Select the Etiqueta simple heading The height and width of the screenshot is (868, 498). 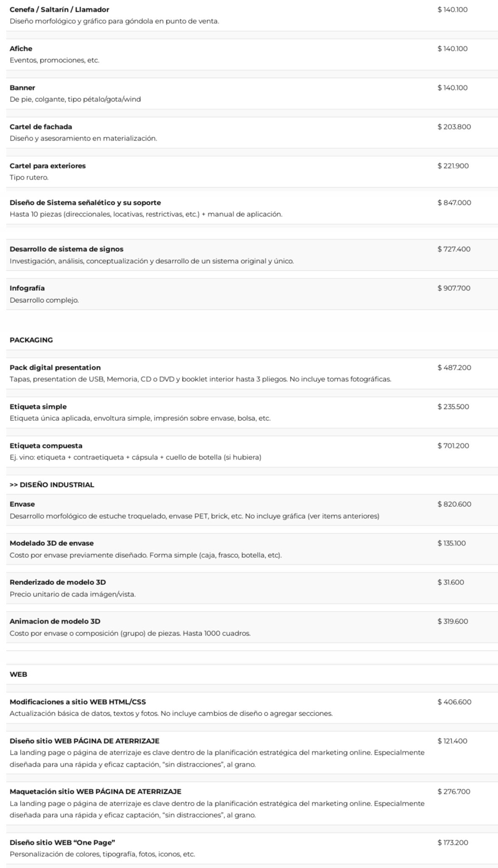click(38, 406)
